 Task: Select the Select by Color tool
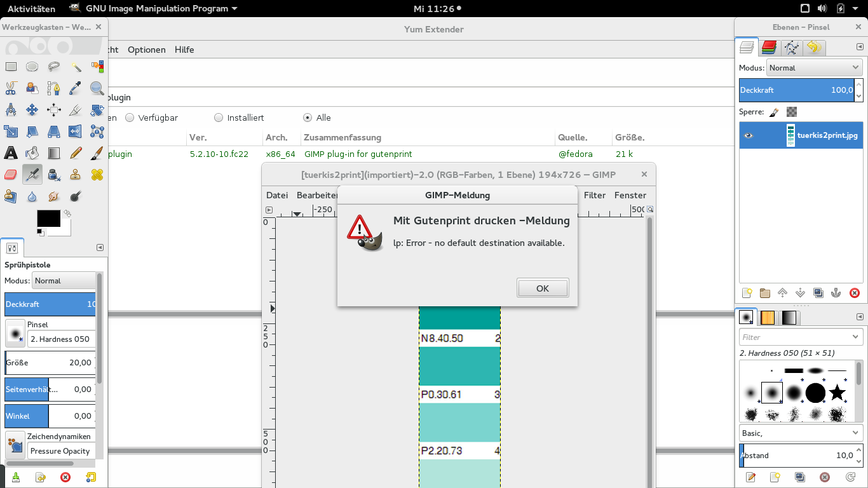click(x=97, y=67)
